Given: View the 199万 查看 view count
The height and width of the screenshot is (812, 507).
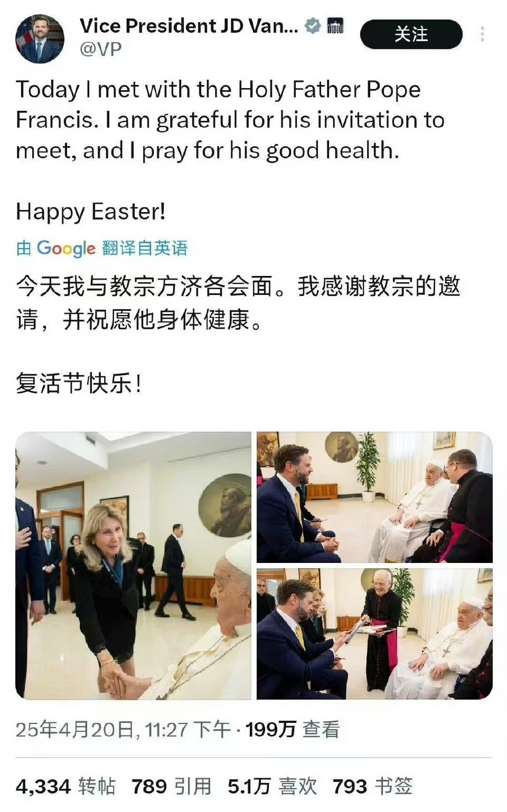Looking at the screenshot, I should pyautogui.click(x=293, y=730).
